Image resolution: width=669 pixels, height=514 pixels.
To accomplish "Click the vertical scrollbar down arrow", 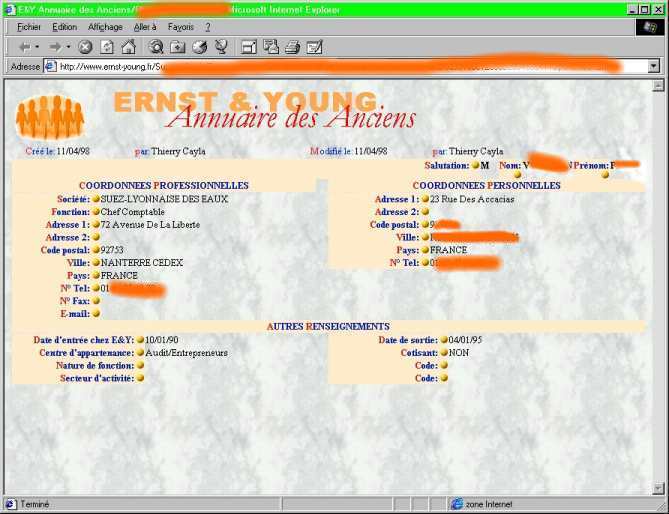I will click(x=656, y=488).
